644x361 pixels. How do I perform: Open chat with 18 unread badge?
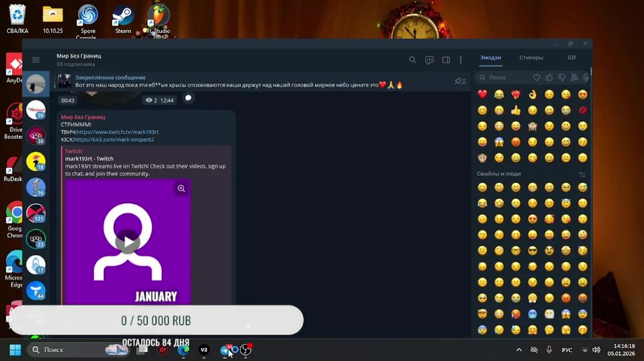36,162
